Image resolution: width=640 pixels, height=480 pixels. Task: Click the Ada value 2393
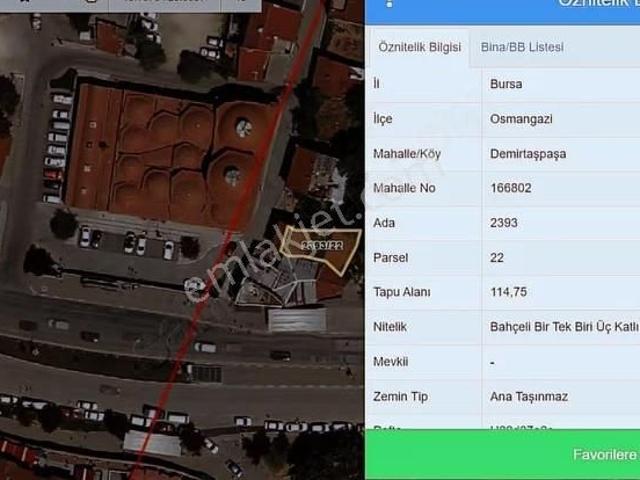[x=504, y=223]
